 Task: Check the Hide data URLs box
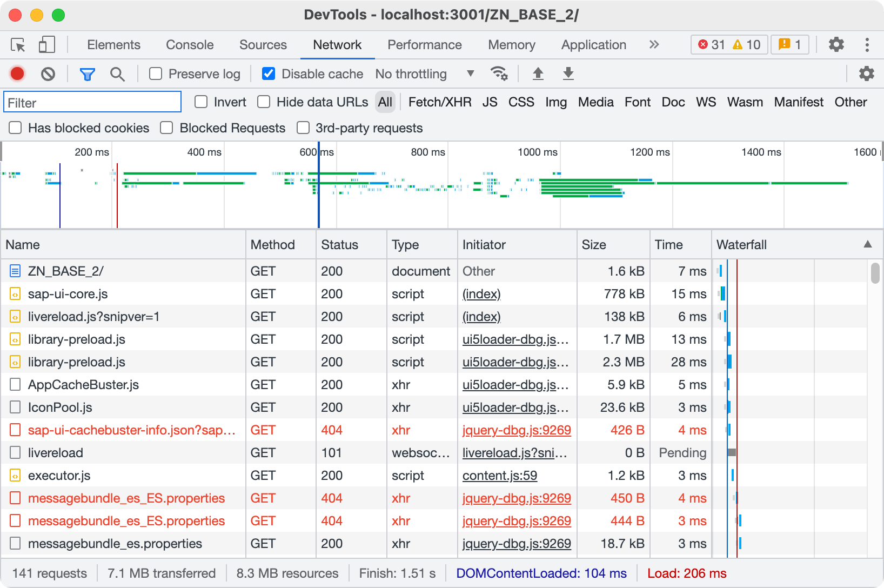pos(264,102)
